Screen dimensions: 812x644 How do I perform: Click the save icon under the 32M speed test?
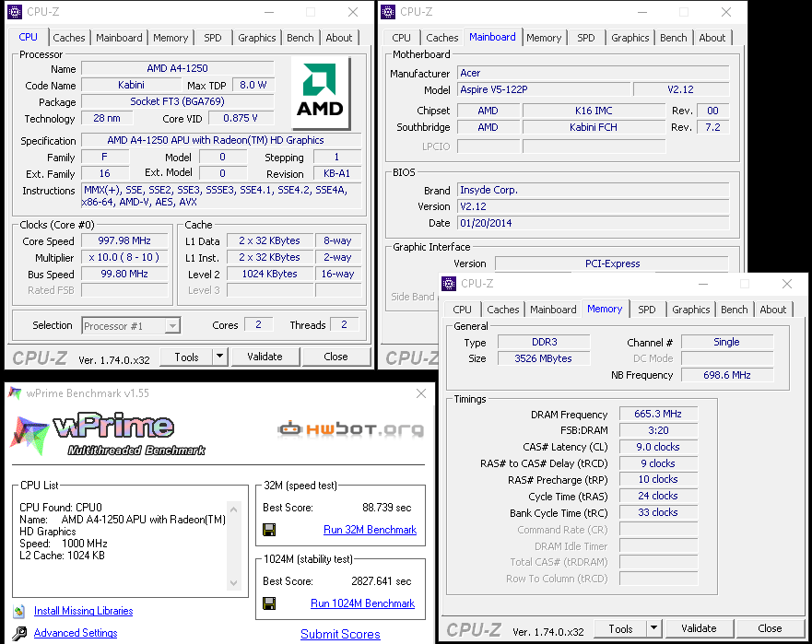point(269,530)
